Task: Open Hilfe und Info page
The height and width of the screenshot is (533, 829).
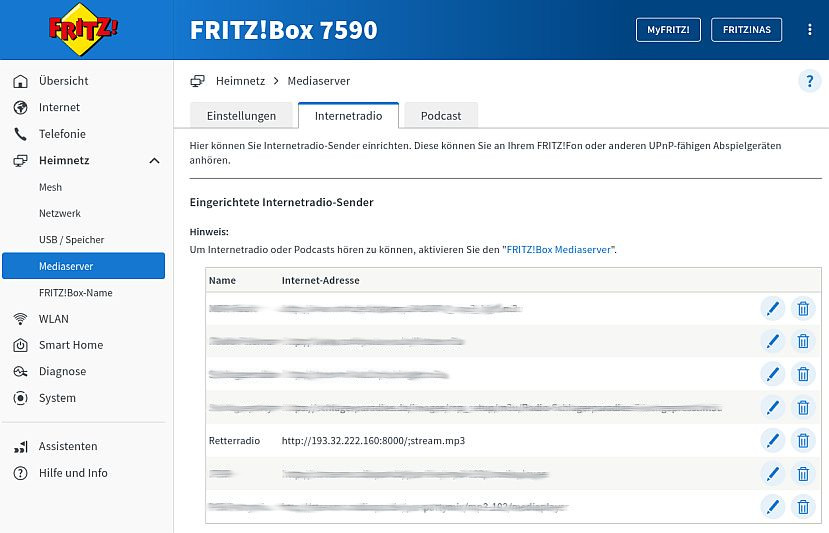Action: coord(73,473)
